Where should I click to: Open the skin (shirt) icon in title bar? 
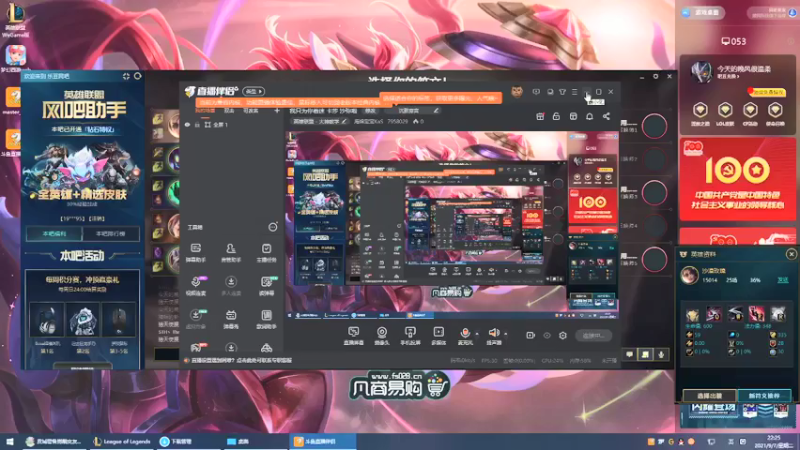(562, 92)
